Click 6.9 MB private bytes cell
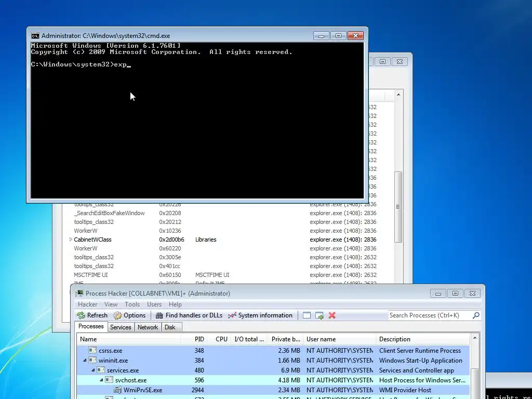Screen dimensions: 532x399 click(x=290, y=370)
